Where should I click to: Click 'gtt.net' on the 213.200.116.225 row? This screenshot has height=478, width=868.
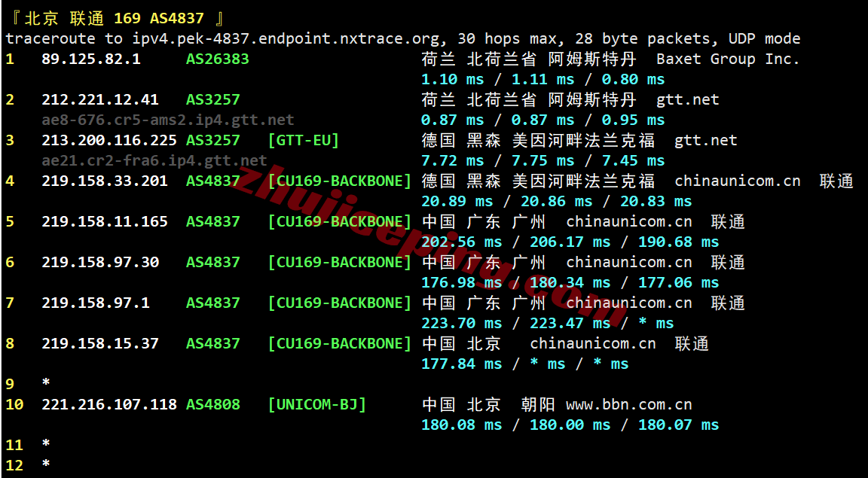coord(706,141)
